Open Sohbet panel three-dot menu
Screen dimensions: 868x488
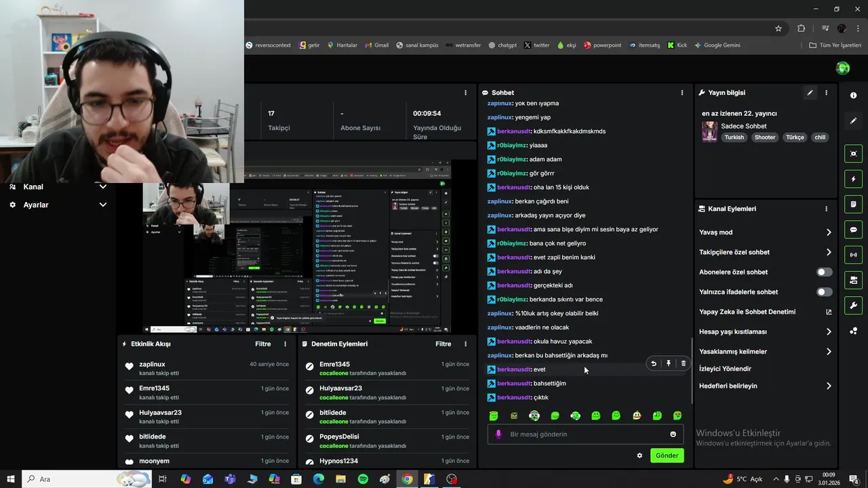[682, 93]
